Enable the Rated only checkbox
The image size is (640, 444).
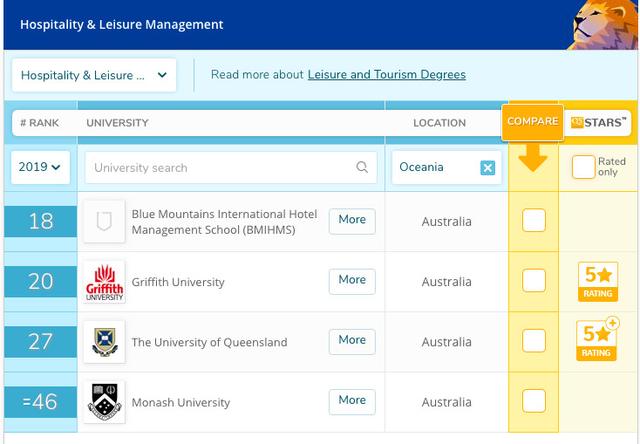583,167
